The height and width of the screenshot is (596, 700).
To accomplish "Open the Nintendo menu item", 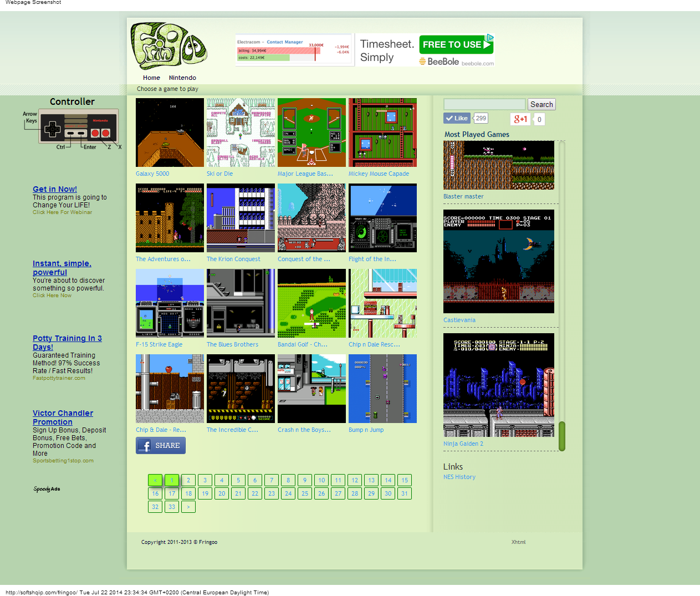I will (182, 78).
